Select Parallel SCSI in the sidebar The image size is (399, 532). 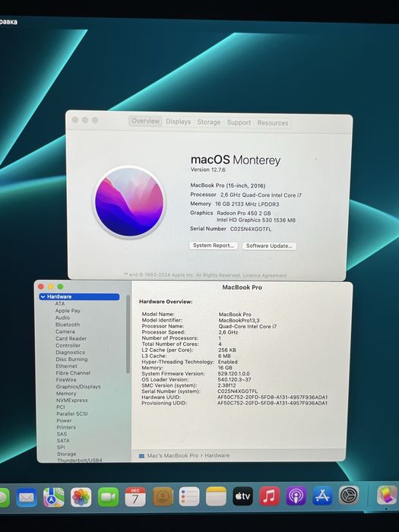pyautogui.click(x=72, y=414)
